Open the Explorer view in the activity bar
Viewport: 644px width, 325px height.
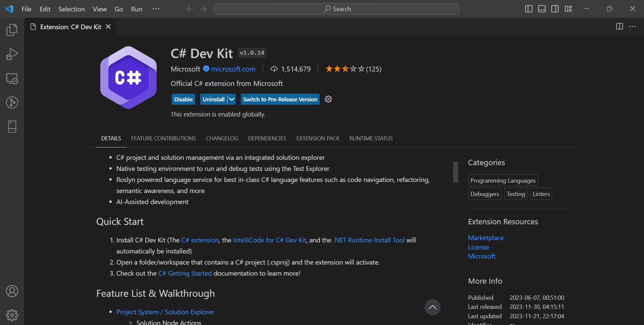click(x=12, y=30)
